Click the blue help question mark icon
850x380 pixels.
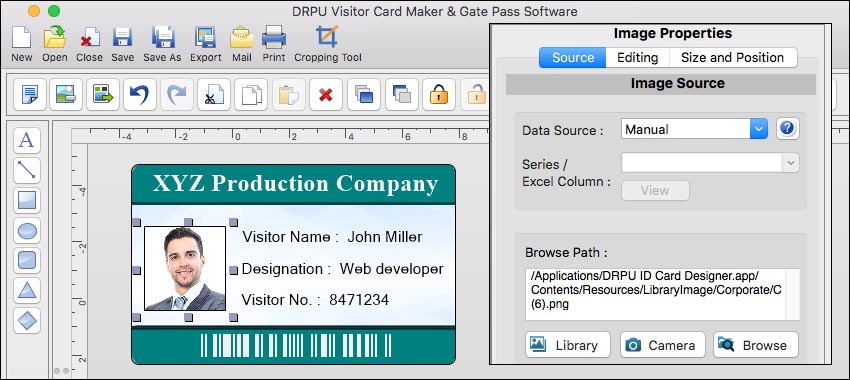pos(787,129)
